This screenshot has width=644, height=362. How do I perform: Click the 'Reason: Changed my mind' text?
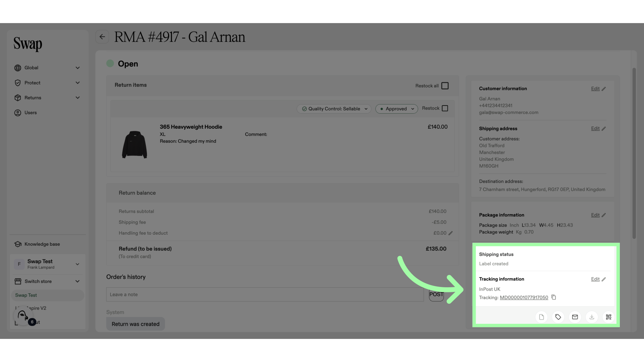tap(188, 141)
